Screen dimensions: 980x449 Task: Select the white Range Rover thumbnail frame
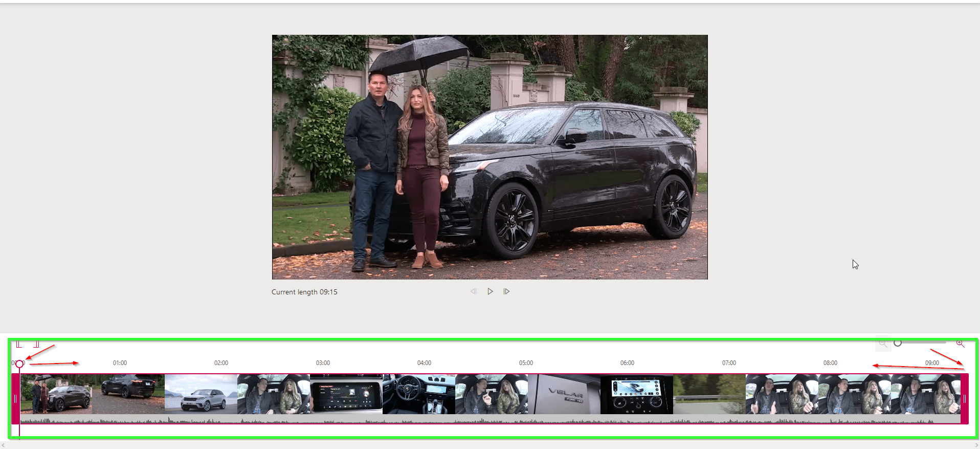click(x=201, y=394)
